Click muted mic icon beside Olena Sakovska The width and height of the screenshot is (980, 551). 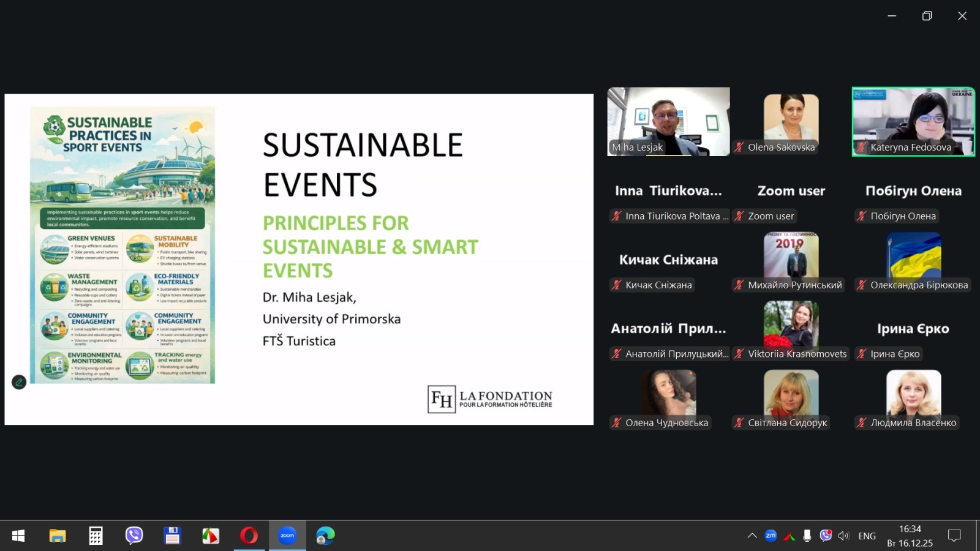click(x=739, y=147)
